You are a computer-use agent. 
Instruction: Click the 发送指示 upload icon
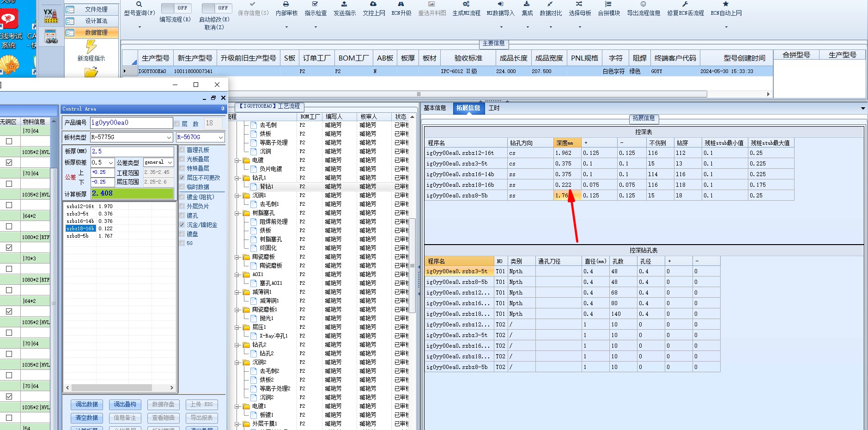tap(344, 4)
